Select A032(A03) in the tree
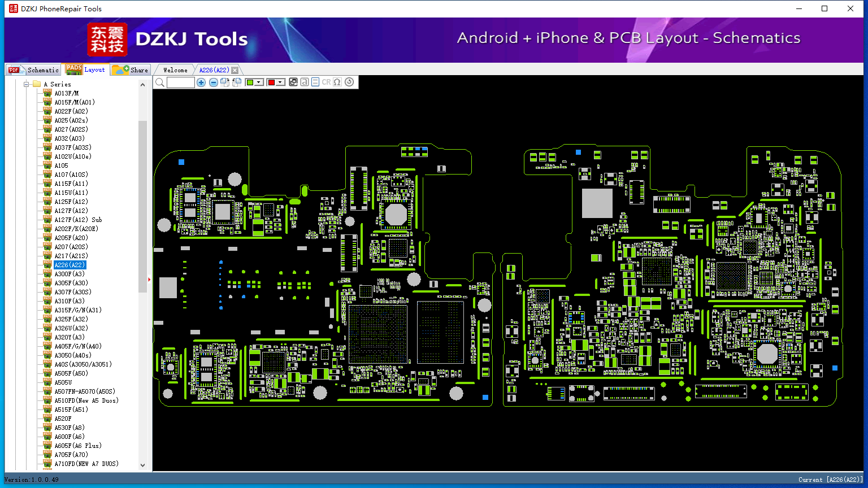Viewport: 868px width, 488px height. [x=70, y=138]
